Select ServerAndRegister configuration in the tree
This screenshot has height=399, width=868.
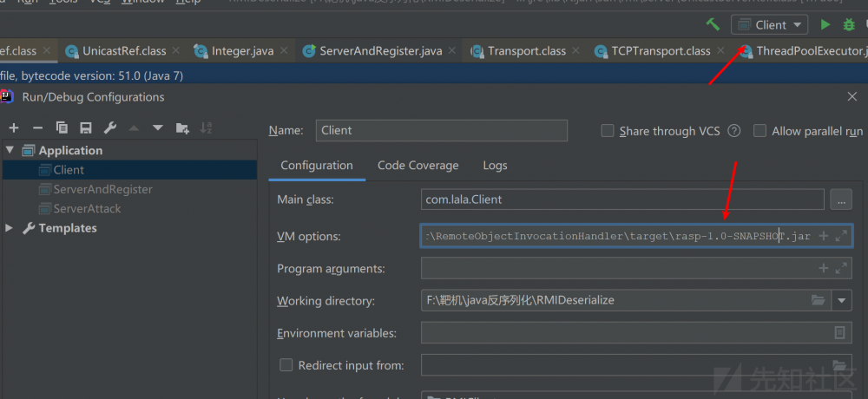102,189
